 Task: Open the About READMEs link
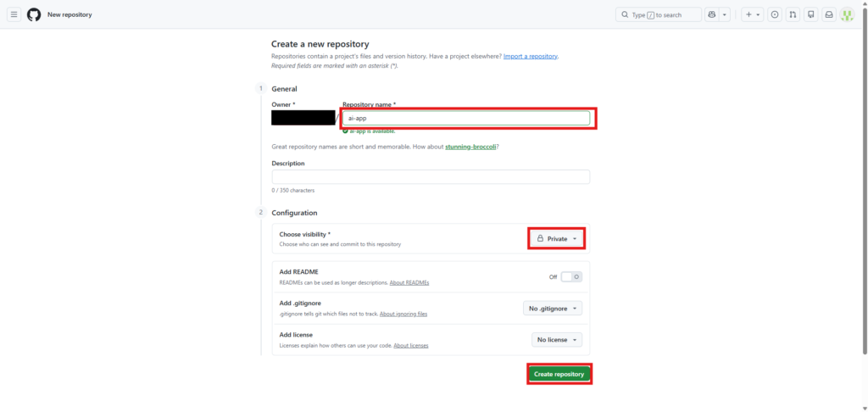[409, 282]
